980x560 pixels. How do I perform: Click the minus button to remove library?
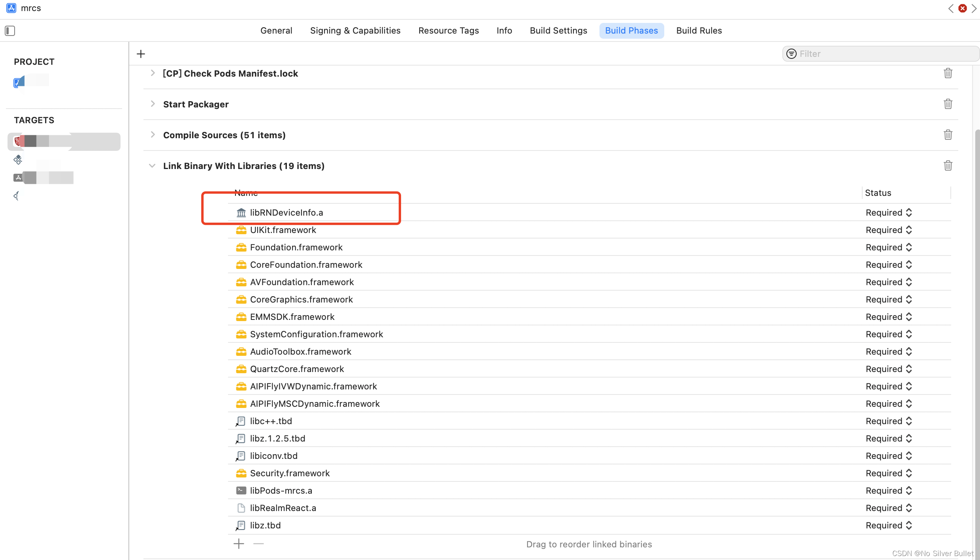coord(258,543)
